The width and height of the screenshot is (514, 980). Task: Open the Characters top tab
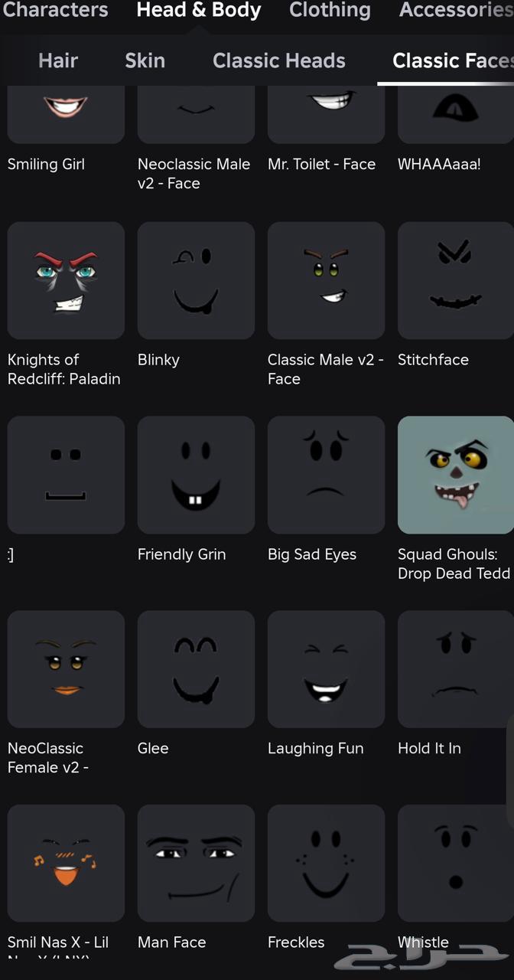56,11
